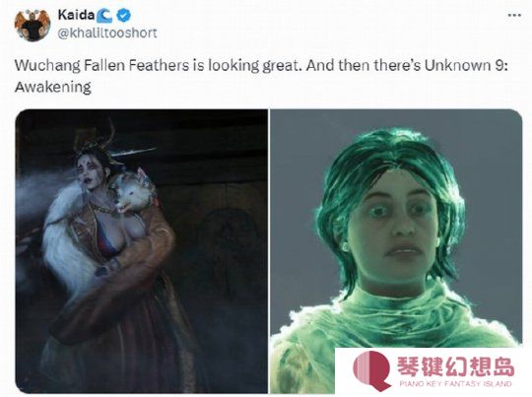Click the blue verified checkmark badge
This screenshot has height=397, width=532.
[124, 16]
